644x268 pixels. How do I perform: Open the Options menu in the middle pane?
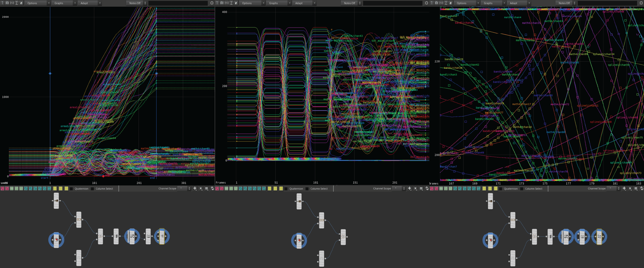click(252, 3)
